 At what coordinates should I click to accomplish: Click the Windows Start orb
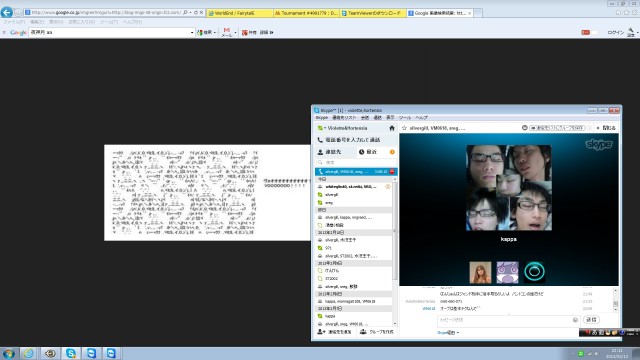point(9,353)
